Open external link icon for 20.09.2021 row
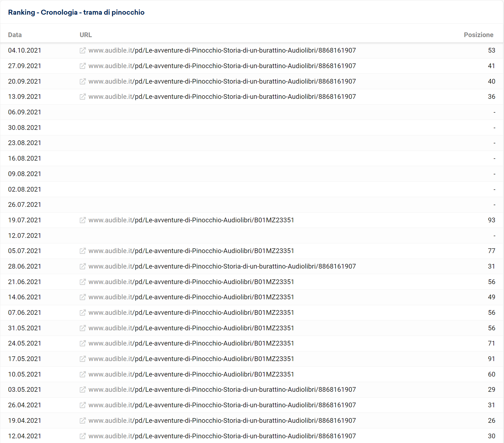Viewport: 504px width, 443px height. point(83,81)
